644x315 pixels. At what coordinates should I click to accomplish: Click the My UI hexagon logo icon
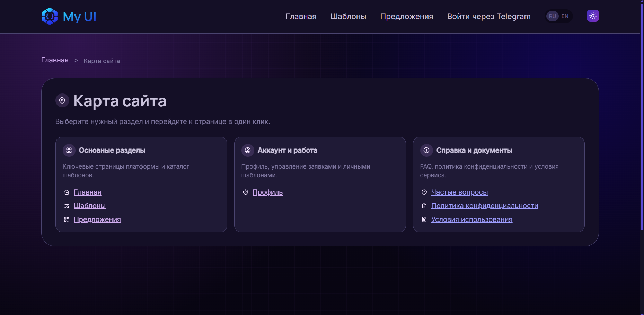click(50, 16)
